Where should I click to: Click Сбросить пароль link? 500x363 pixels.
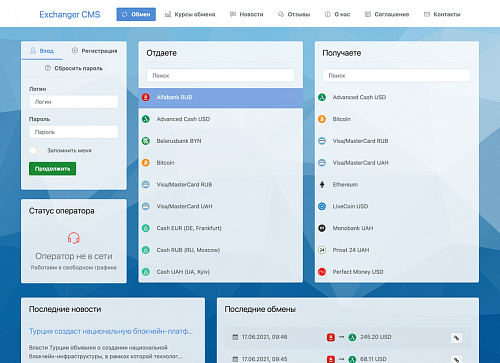74,68
